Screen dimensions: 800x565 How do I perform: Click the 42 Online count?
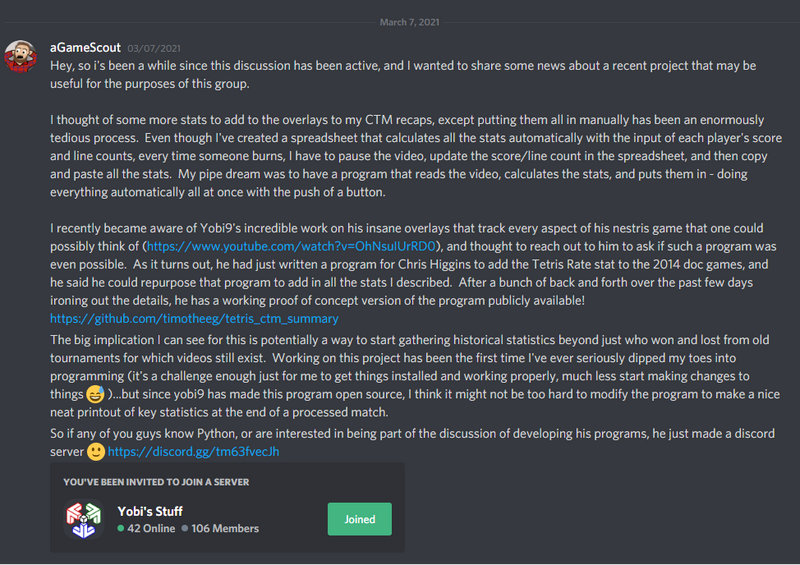(151, 528)
